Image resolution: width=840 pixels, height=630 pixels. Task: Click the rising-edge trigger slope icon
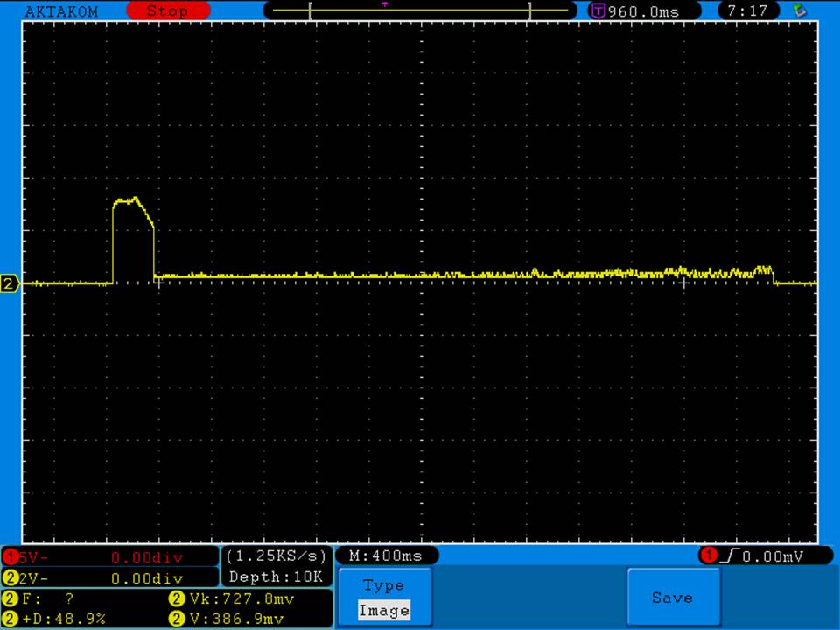pyautogui.click(x=728, y=556)
